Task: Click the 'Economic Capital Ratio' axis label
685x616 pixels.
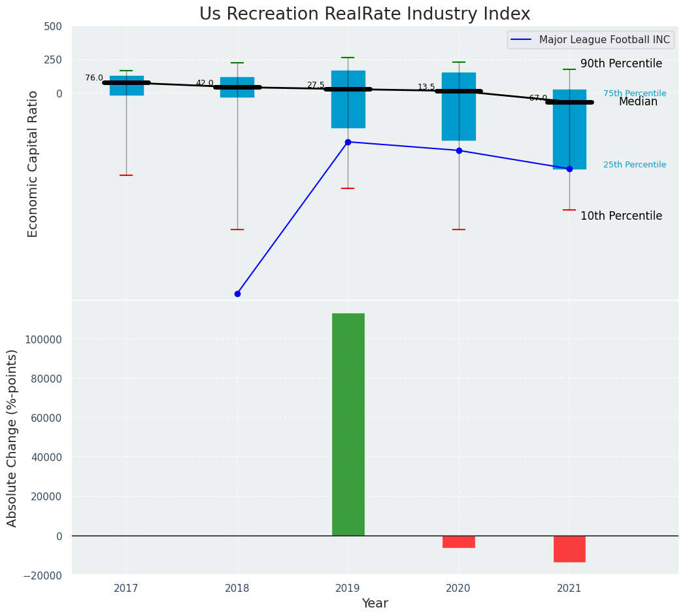Action: point(33,163)
